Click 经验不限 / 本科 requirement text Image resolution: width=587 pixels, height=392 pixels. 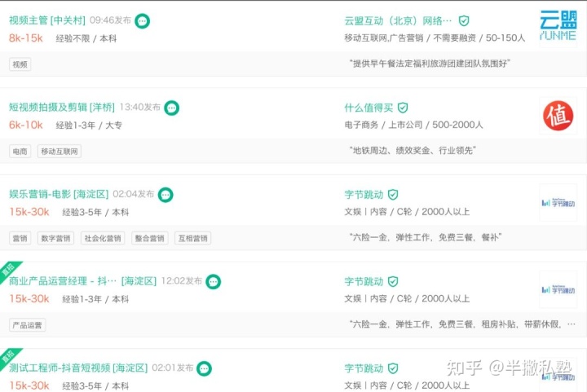86,38
